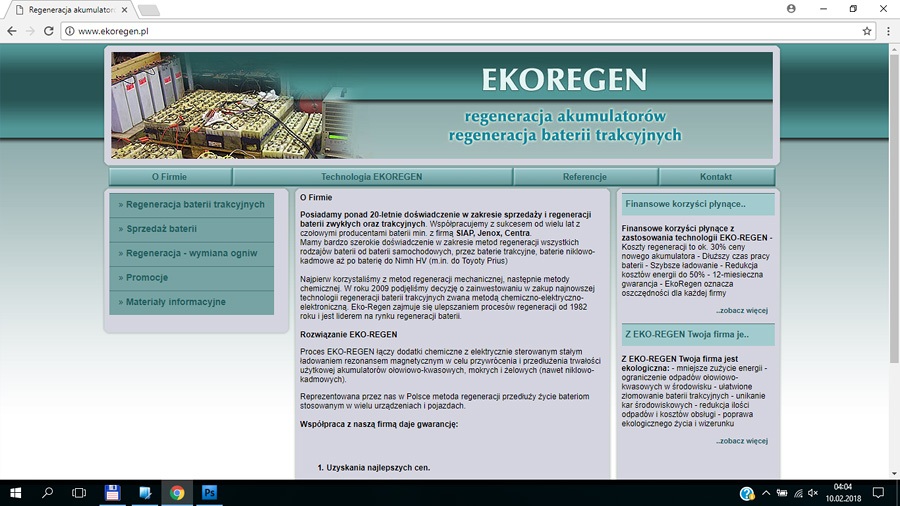The image size is (900, 506).
Task: Bookmark this page with the star icon
Action: (867, 31)
